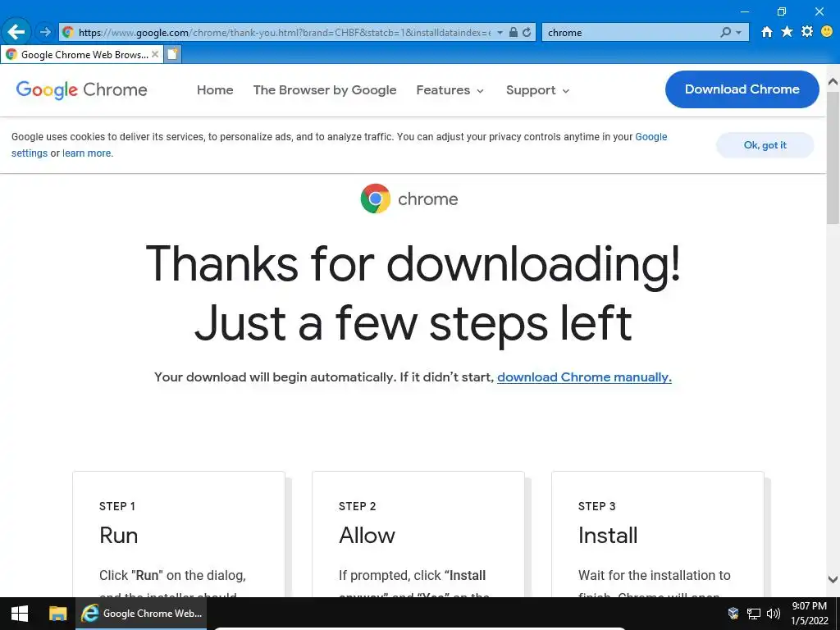Restore down the Internet Explorer window
840x630 pixels.
click(x=782, y=11)
